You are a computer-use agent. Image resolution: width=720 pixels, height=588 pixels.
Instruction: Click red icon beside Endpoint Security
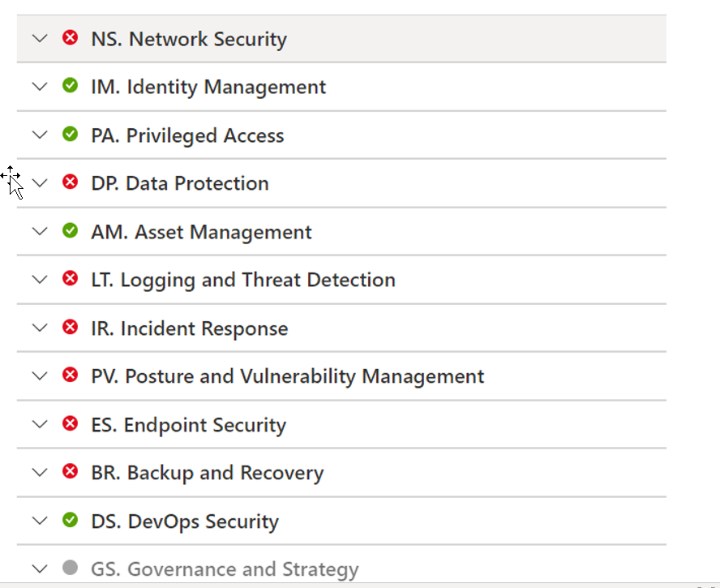(x=71, y=423)
